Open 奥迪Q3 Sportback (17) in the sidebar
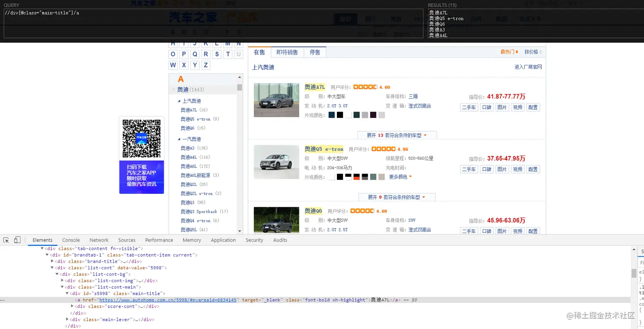 tap(204, 211)
